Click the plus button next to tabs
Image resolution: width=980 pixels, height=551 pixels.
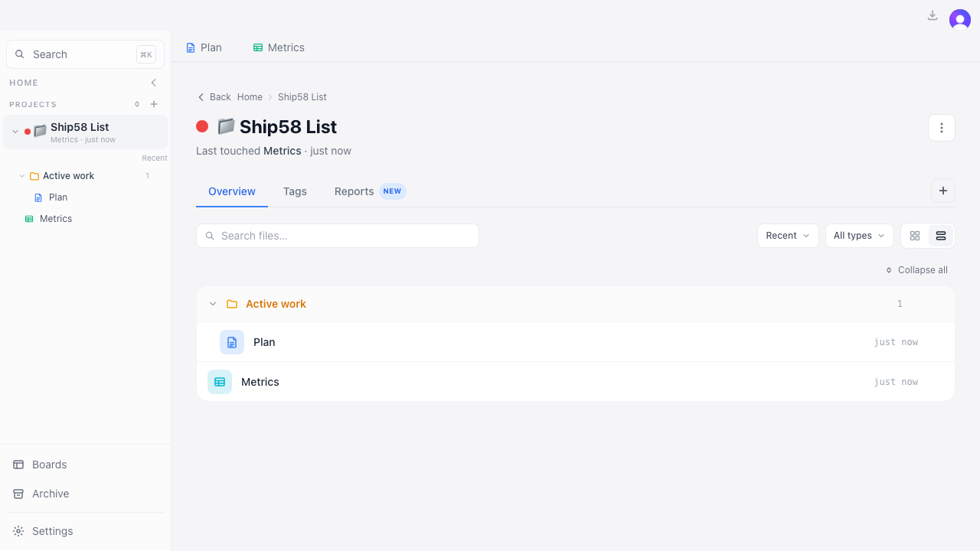coord(943,191)
